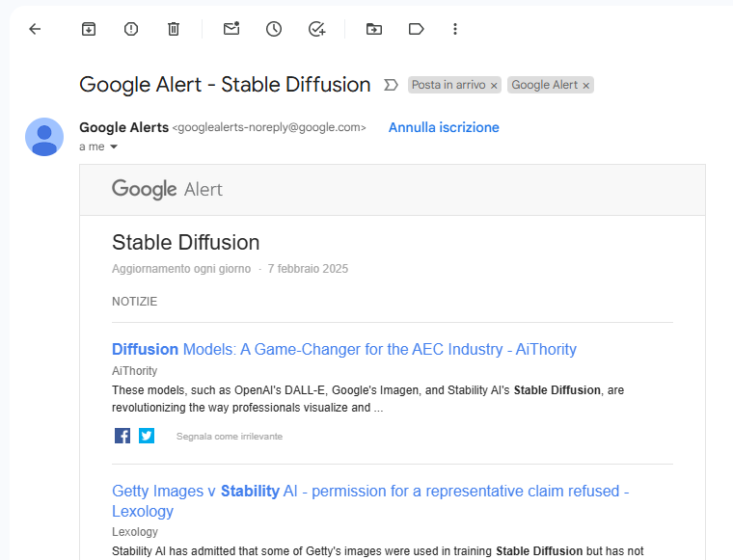733x560 pixels.
Task: Toggle the importance marker beside subject
Action: (x=391, y=85)
